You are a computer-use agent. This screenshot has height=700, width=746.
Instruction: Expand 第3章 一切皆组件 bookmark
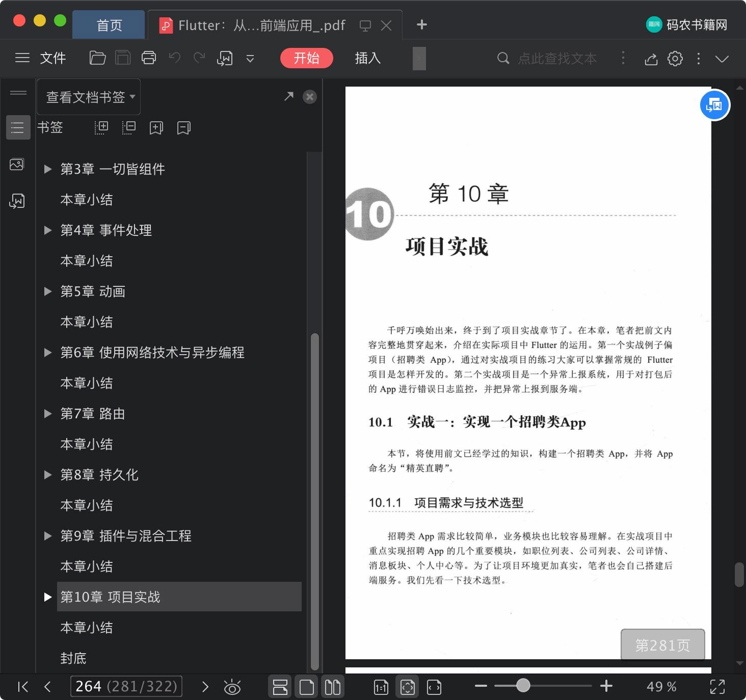pos(48,169)
